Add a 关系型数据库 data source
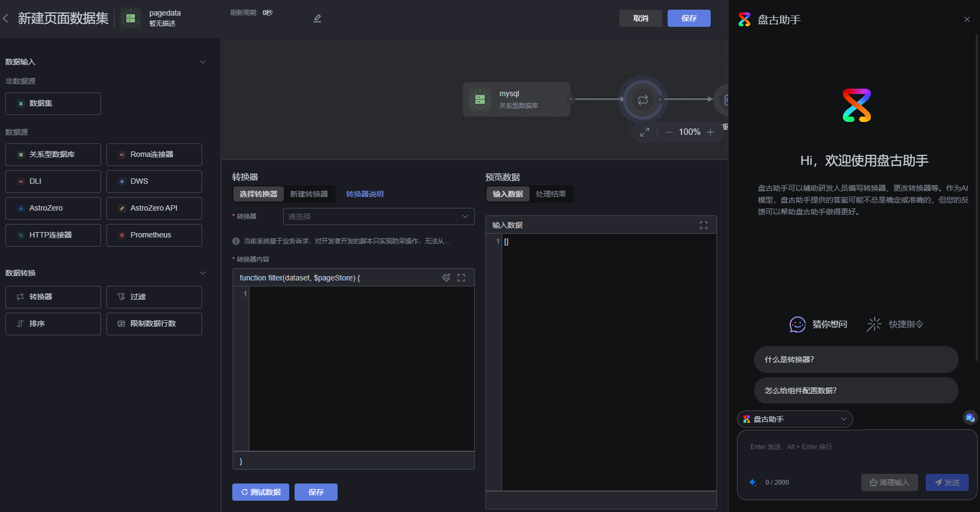The width and height of the screenshot is (980, 512). (x=53, y=155)
